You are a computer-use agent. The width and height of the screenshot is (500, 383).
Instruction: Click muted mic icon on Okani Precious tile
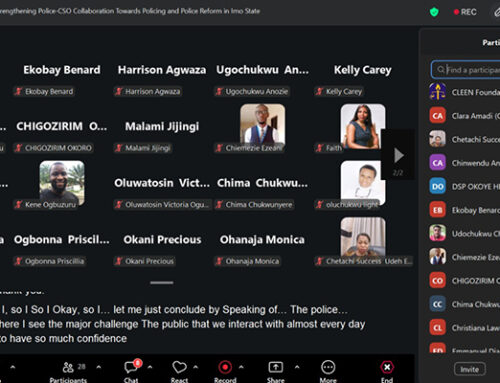119,261
